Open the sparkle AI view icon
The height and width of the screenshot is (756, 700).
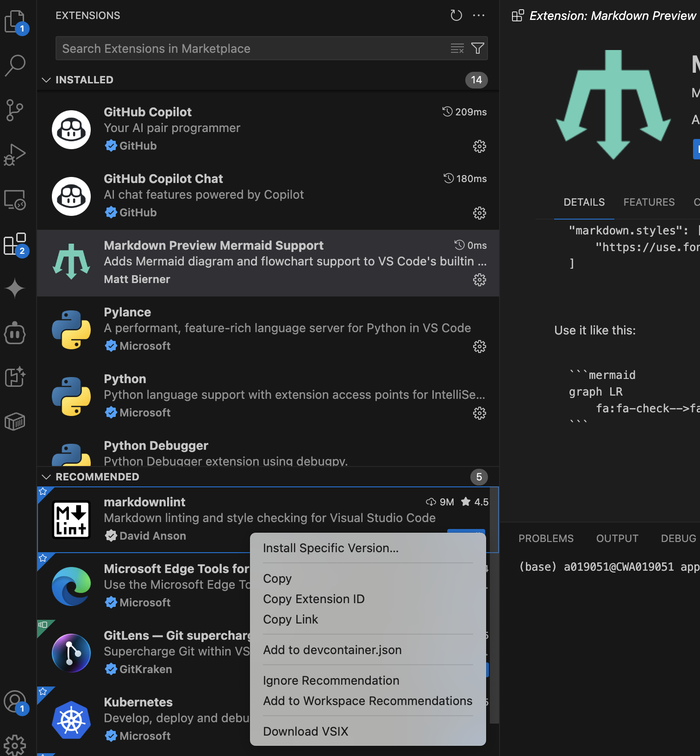click(15, 288)
